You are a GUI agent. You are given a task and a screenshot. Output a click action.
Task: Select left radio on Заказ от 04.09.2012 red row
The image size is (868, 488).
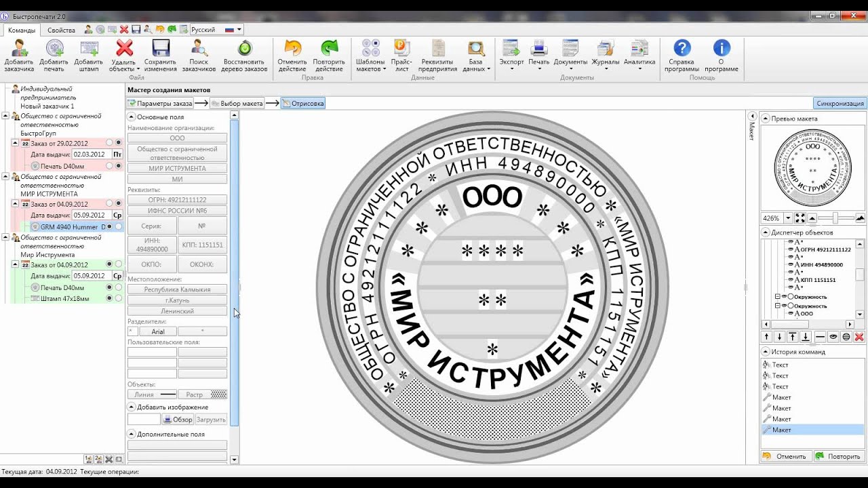pos(108,203)
